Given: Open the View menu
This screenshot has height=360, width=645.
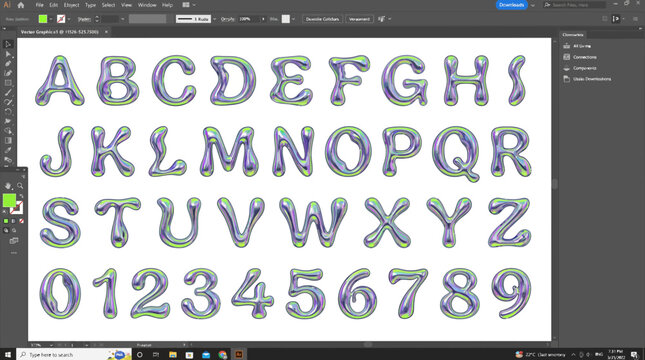Looking at the screenshot, I should (x=126, y=5).
